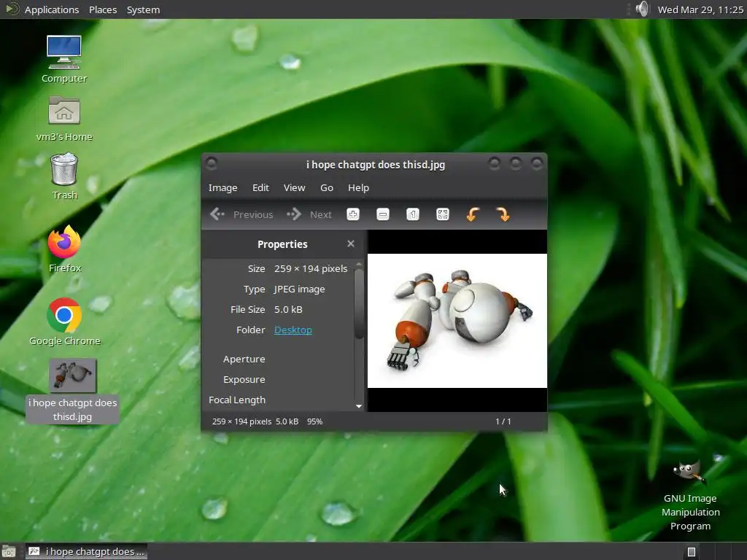The image size is (747, 560).
Task: Rotate image clockwise icon
Action: [503, 214]
